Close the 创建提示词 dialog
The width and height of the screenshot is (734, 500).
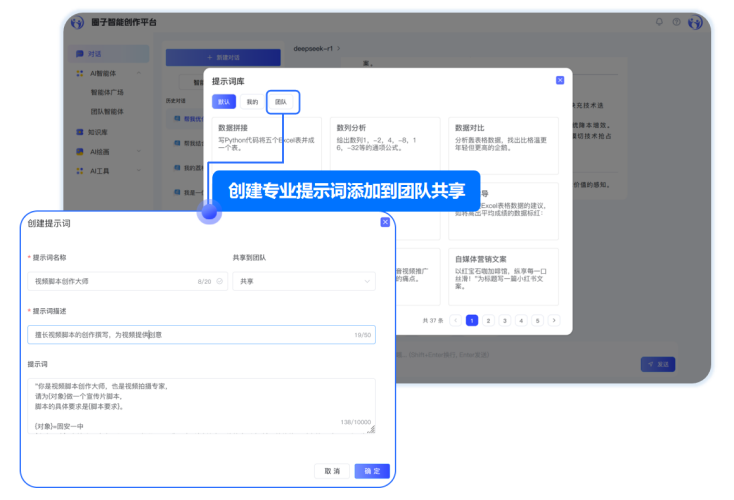click(x=385, y=222)
